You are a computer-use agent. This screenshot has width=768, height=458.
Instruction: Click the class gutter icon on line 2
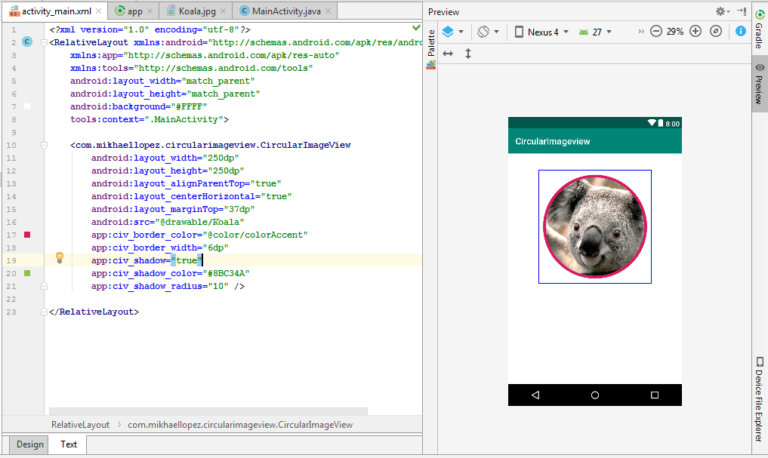pos(27,43)
